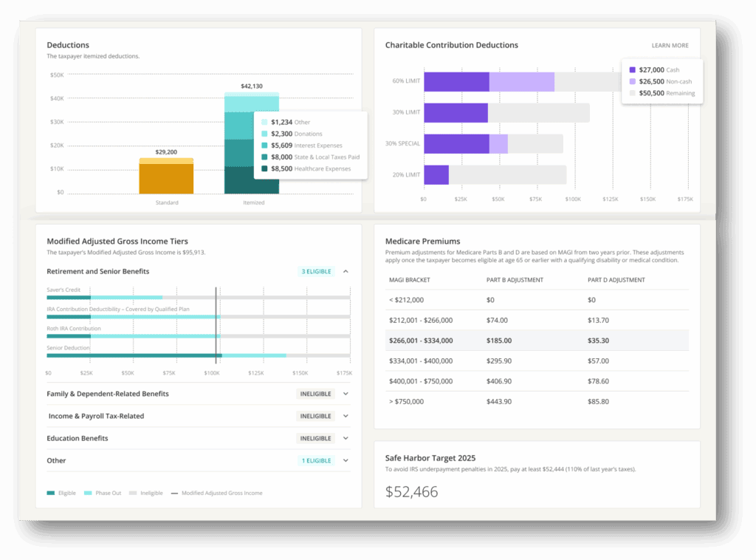Click the Learn More link
756x560 pixels.
click(x=670, y=46)
